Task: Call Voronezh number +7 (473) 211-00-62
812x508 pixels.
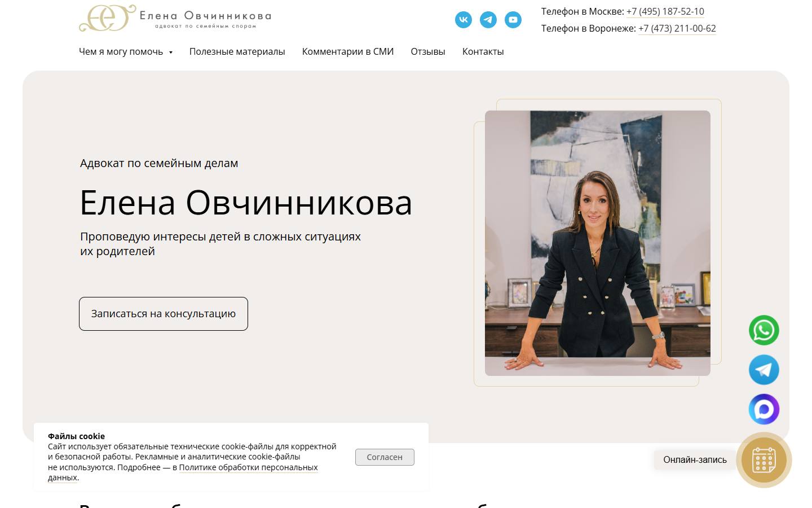Action: point(677,28)
